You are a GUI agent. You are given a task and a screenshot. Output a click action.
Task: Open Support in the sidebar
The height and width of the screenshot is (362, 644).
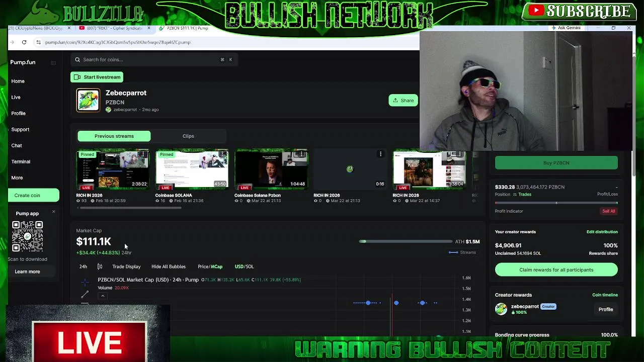click(20, 129)
